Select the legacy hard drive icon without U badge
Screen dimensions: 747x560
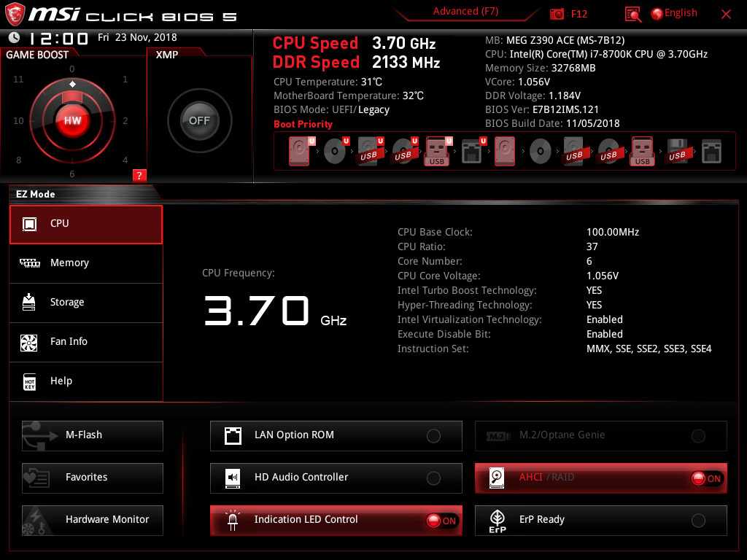pos(505,151)
